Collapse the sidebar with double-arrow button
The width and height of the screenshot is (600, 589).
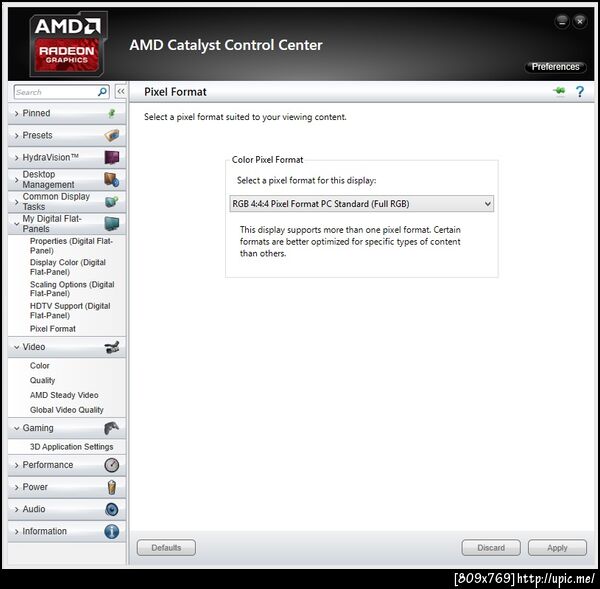click(121, 91)
